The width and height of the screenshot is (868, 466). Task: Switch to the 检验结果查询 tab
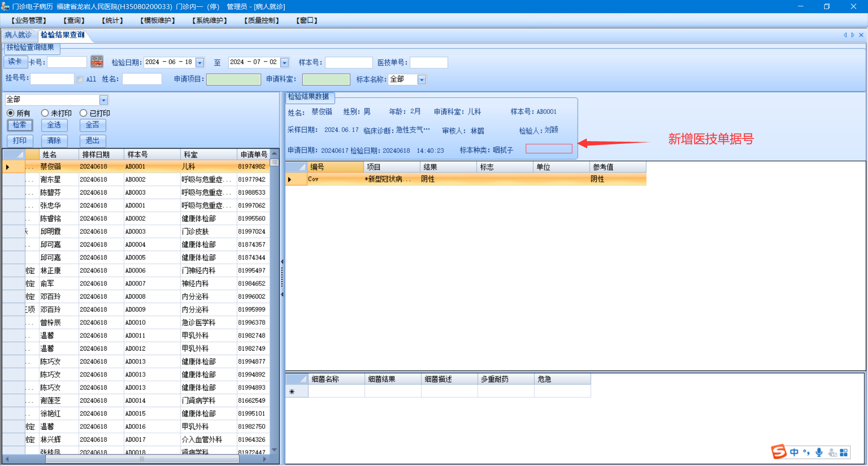coord(63,35)
